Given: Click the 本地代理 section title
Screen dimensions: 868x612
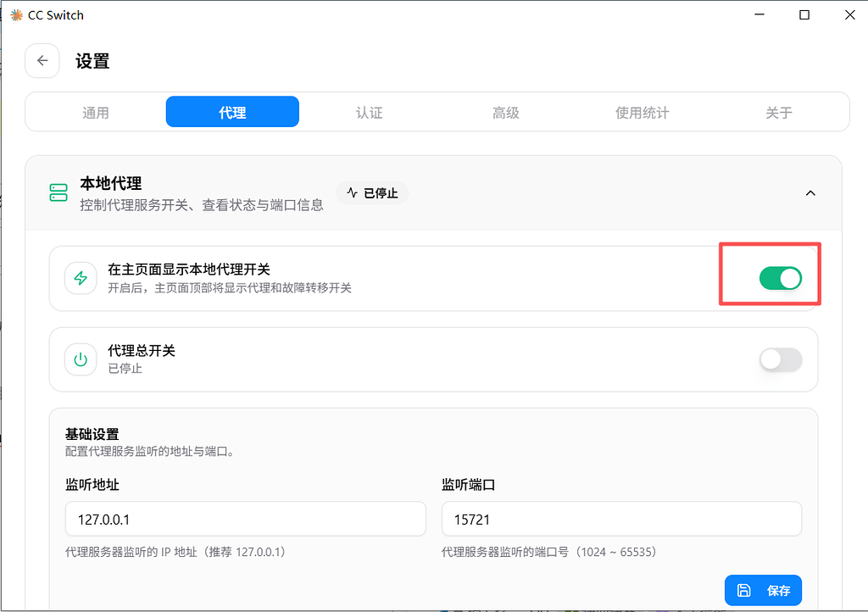Looking at the screenshot, I should click(x=111, y=183).
